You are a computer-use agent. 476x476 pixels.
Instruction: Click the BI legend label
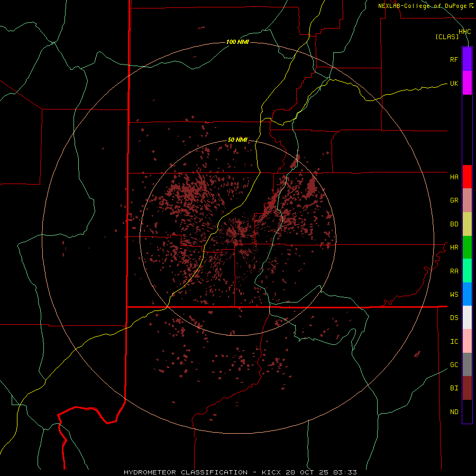point(454,388)
